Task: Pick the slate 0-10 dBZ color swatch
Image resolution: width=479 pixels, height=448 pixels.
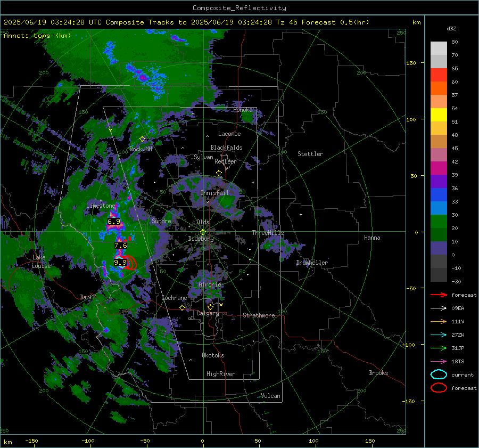Action: click(439, 248)
